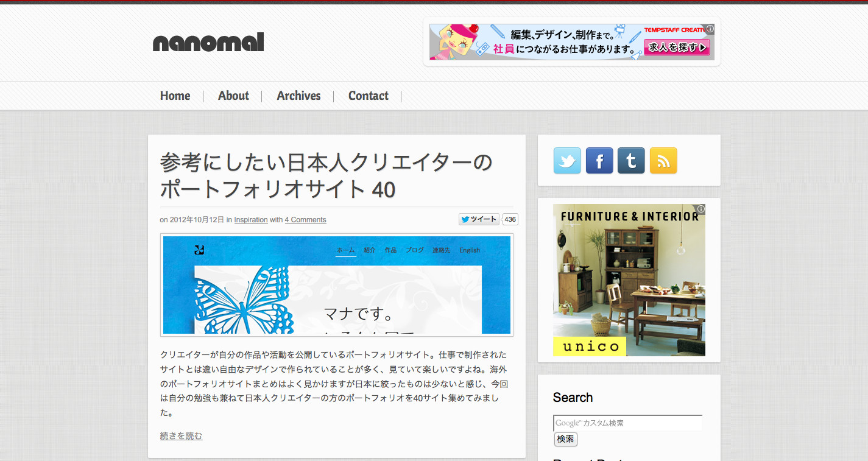Navigate to the Contact page
The width and height of the screenshot is (868, 461).
[368, 96]
